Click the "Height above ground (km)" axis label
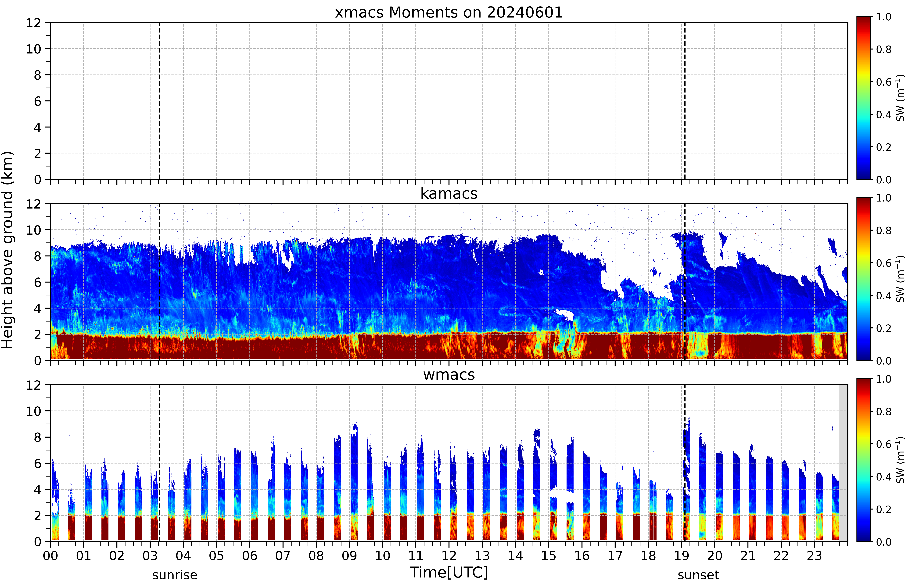Image resolution: width=912 pixels, height=588 pixels. pyautogui.click(x=7, y=250)
